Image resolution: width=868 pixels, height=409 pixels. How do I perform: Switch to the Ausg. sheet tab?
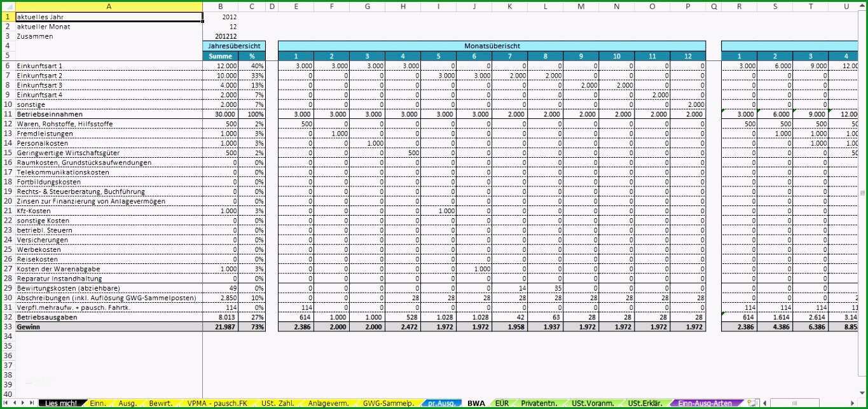point(128,403)
